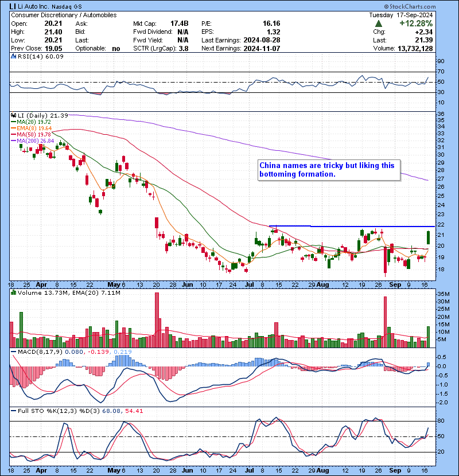Click the MACD(8,17,9) label
Screen dimensions: 459x476
tap(40, 352)
